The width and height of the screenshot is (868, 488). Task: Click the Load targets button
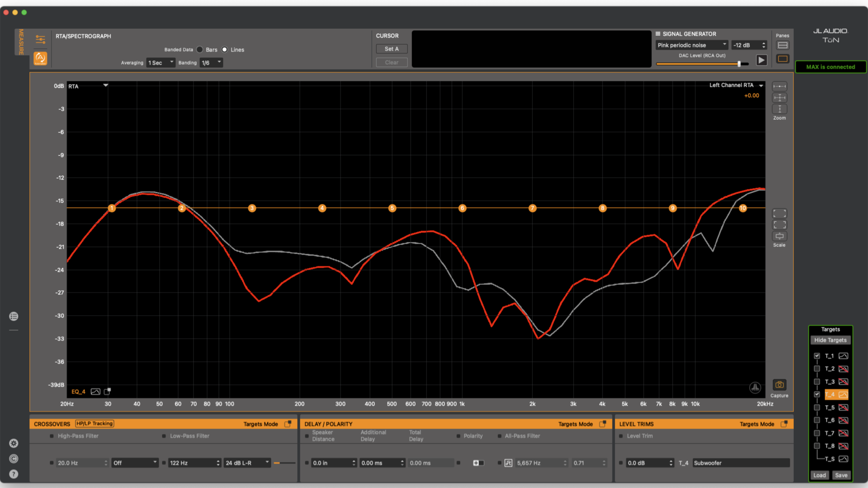[x=820, y=475]
